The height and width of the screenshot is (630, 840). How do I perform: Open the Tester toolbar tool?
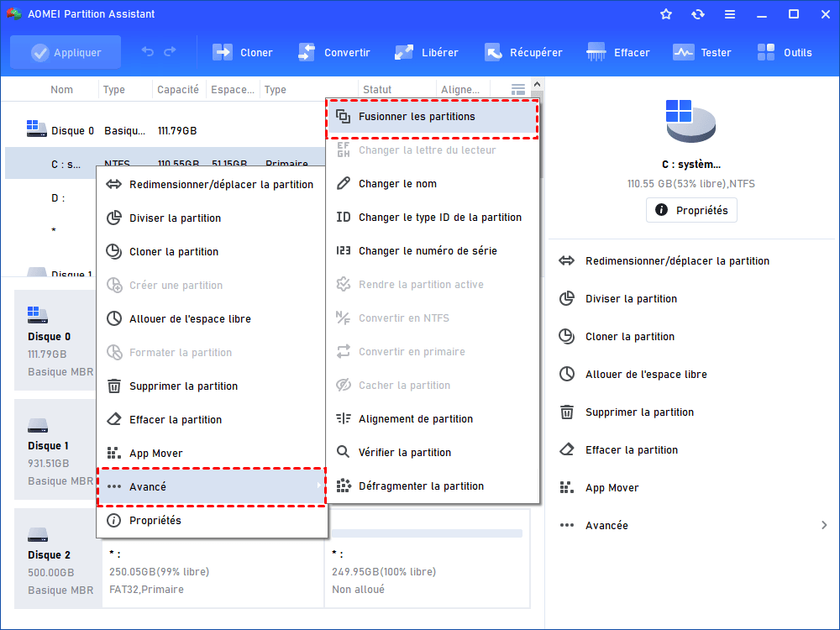coord(701,52)
